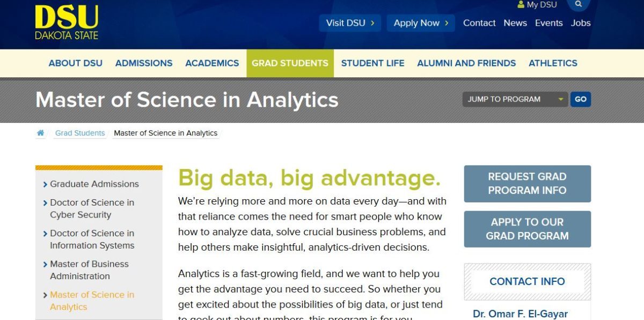Screen dimensions: 644x320
Task: Open the Athletics navigation item
Action: click(553, 63)
